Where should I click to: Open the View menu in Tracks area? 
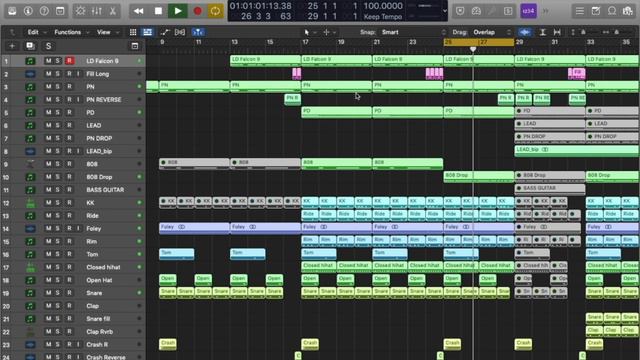click(x=104, y=32)
